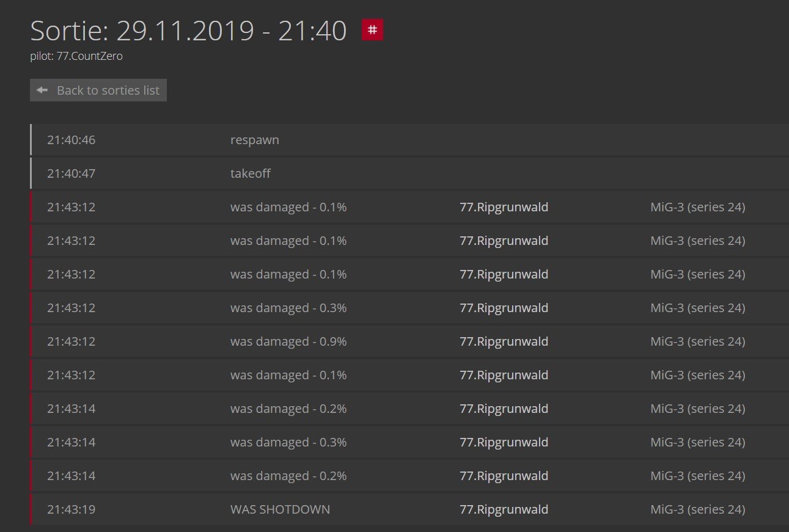Open 77.Ripgrunwald in the WAS SHOTDOWN row
Image resolution: width=789 pixels, height=532 pixels.
point(504,509)
